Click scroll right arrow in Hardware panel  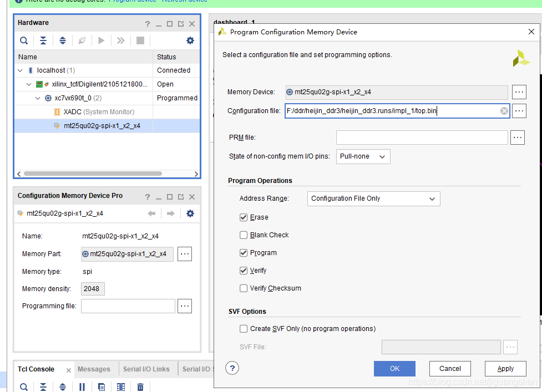point(196,174)
